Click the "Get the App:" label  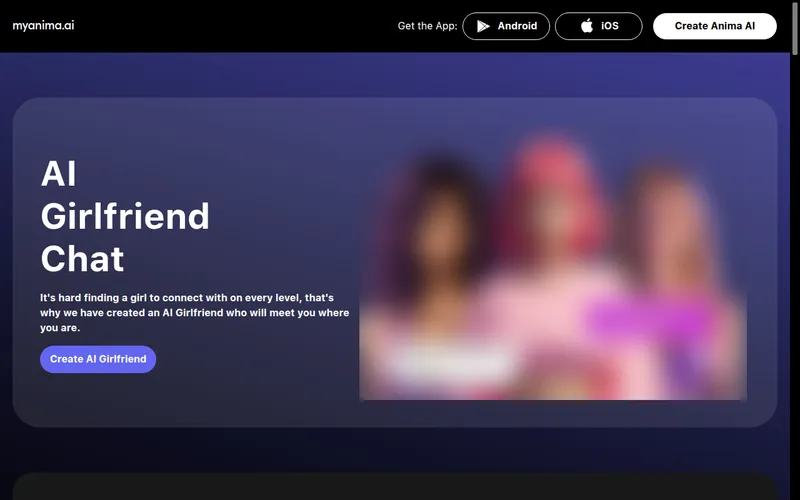tap(428, 26)
